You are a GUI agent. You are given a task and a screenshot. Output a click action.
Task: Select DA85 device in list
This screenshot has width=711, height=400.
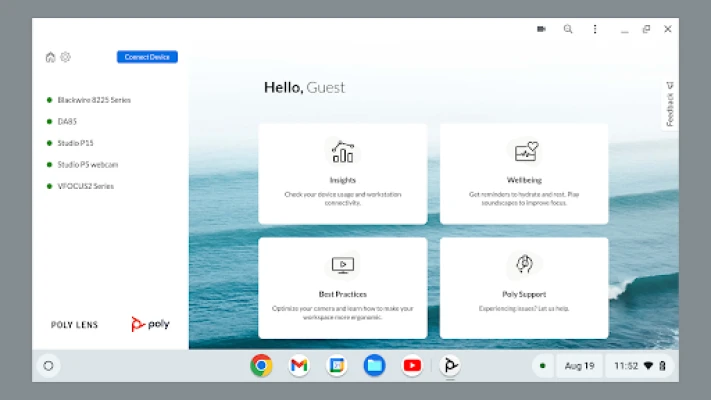(x=68, y=122)
